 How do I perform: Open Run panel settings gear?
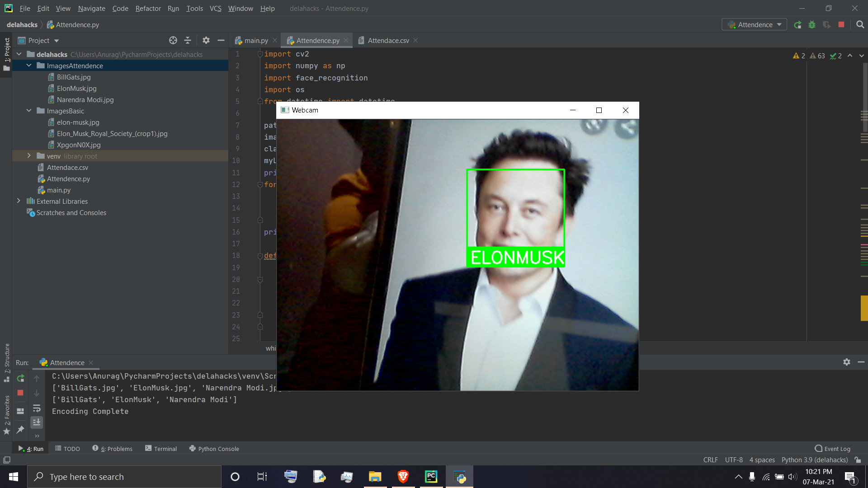click(846, 362)
